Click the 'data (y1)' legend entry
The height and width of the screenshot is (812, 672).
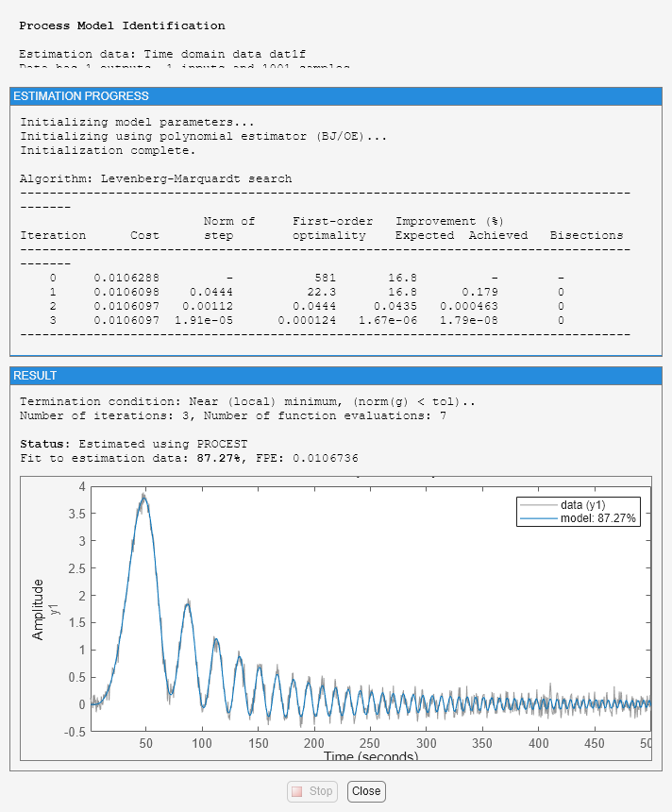point(578,505)
